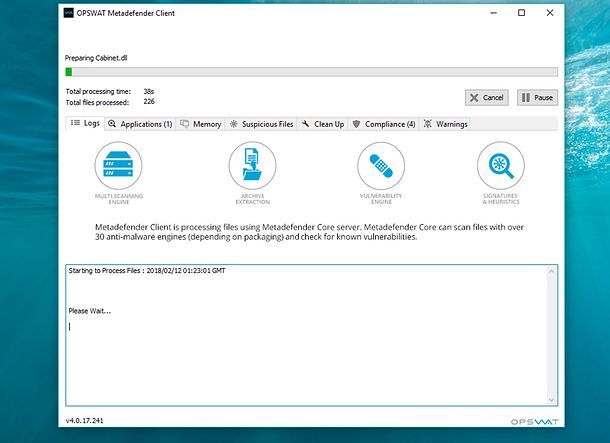The height and width of the screenshot is (443, 610).
Task: Maximize the Metadefender Client window
Action: pyautogui.click(x=522, y=13)
